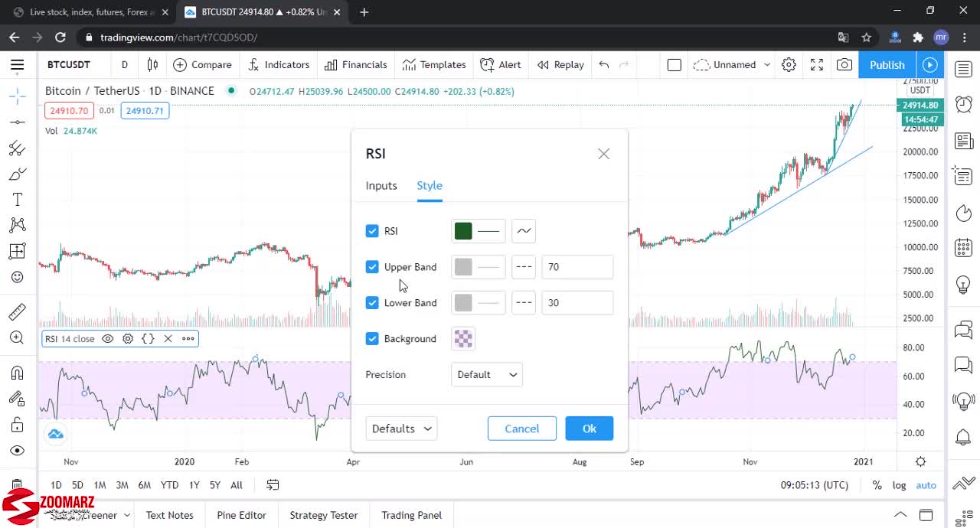980x528 pixels.
Task: Expand the Defaults dropdown in dialog
Action: tap(401, 429)
